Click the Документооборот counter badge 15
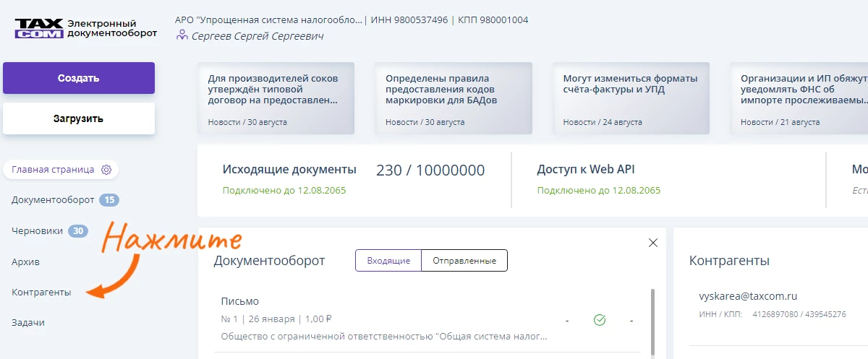Viewport: 868px width, 359px height. coord(109,200)
